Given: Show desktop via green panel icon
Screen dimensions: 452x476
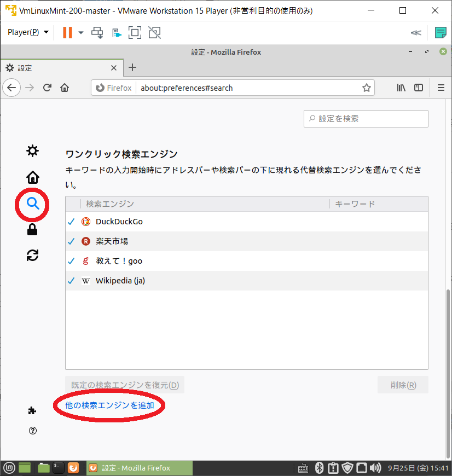Looking at the screenshot, I should click(25, 468).
